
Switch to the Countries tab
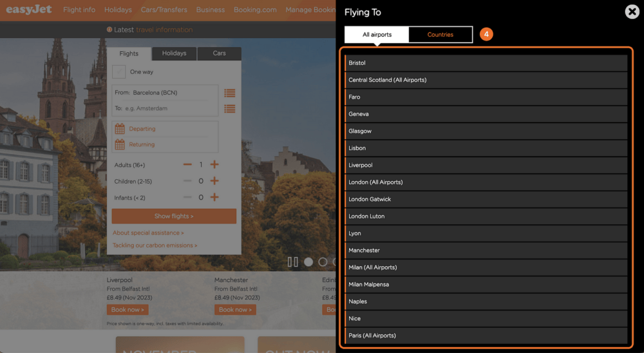(x=440, y=35)
